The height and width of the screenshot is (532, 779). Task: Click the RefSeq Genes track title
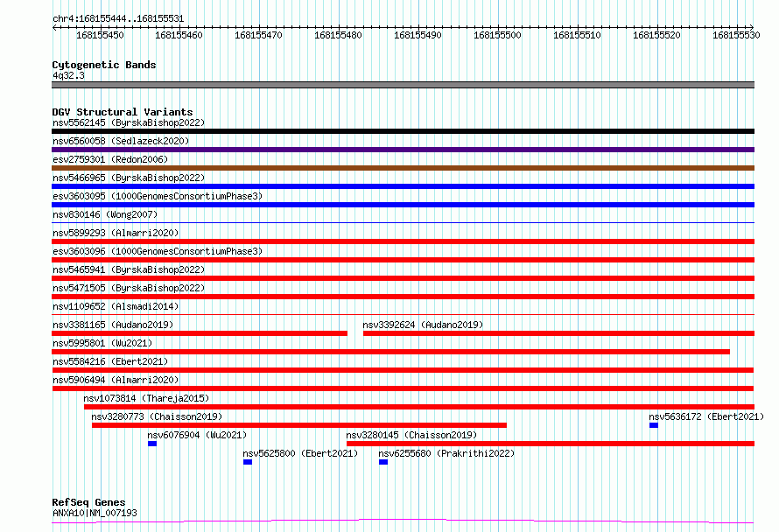pos(89,502)
